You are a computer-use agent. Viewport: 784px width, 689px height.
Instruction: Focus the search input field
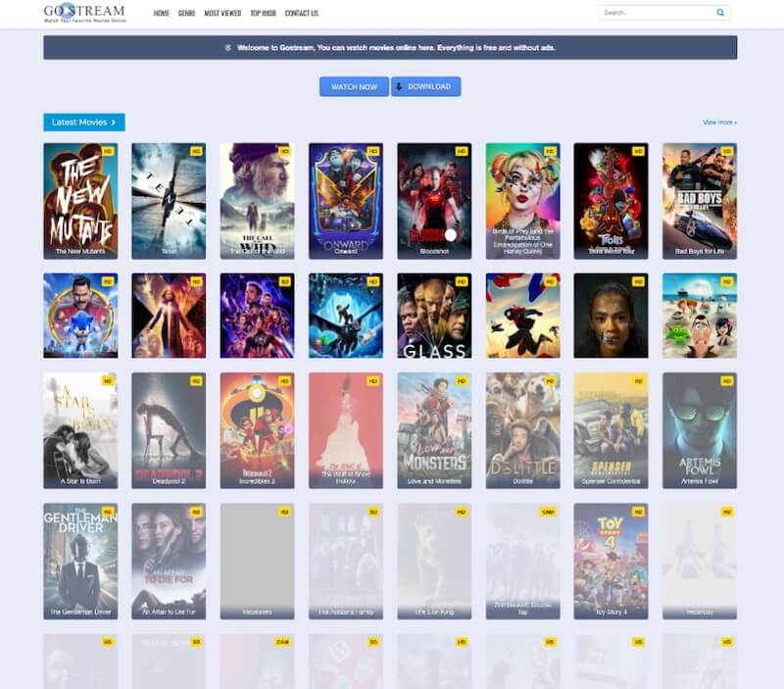655,14
